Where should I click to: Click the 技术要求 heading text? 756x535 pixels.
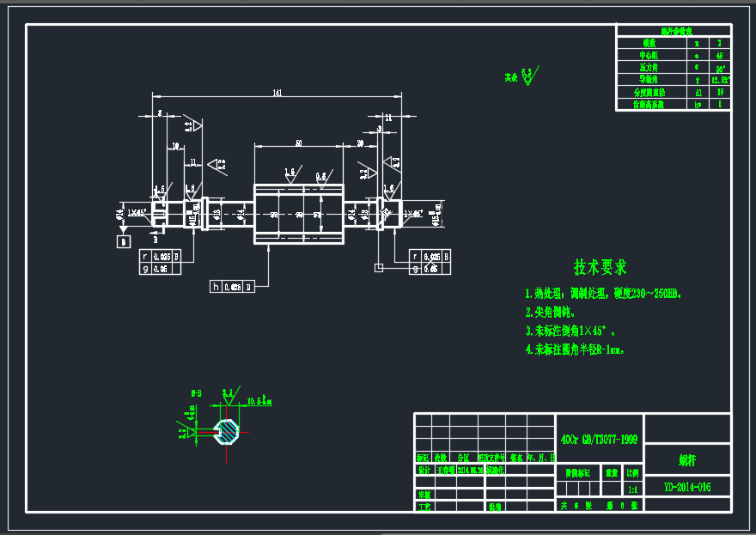[x=601, y=266]
